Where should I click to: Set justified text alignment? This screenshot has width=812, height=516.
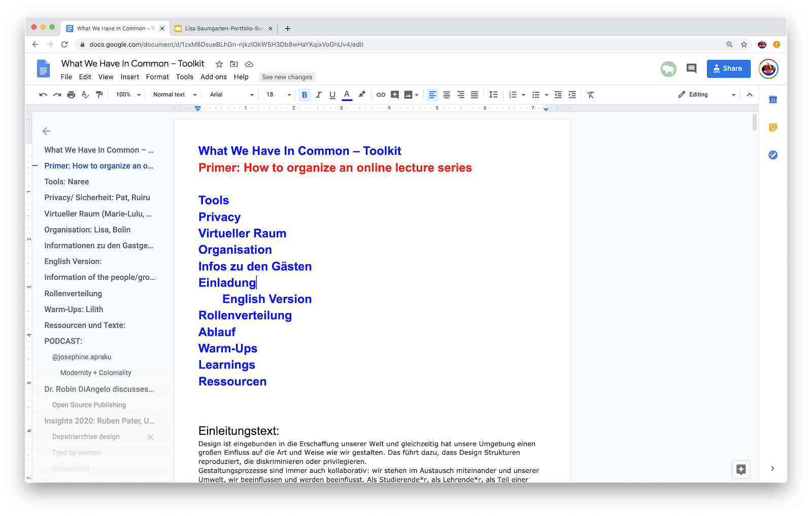(x=475, y=95)
